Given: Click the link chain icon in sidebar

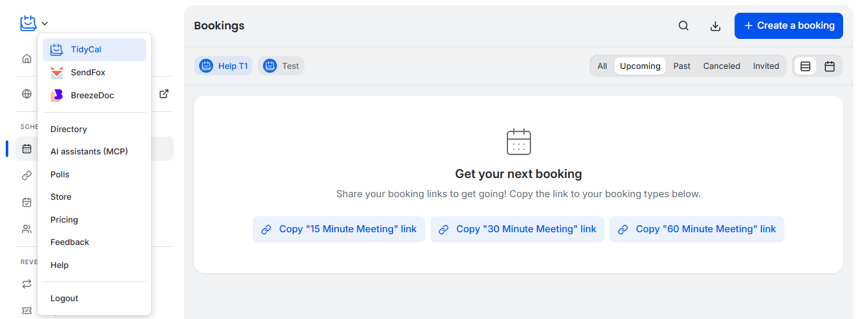Looking at the screenshot, I should [x=27, y=175].
